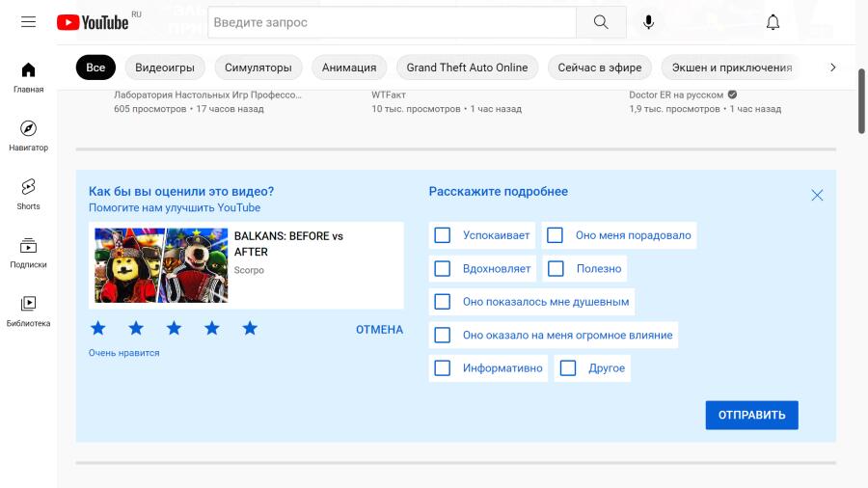Select the Симуляторы chip
868x488 pixels.
coord(258,68)
